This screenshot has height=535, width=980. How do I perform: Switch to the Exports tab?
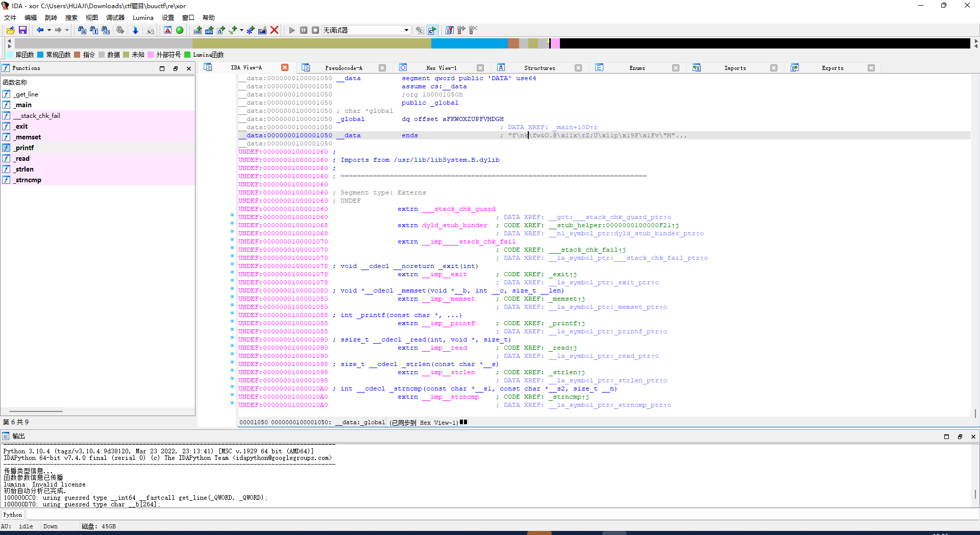click(x=832, y=68)
